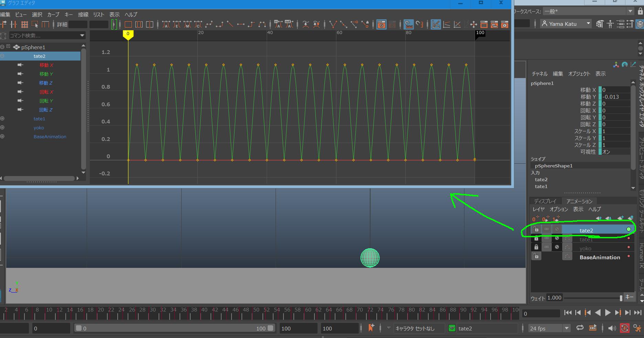Select the Retime tool icon

click(45, 24)
